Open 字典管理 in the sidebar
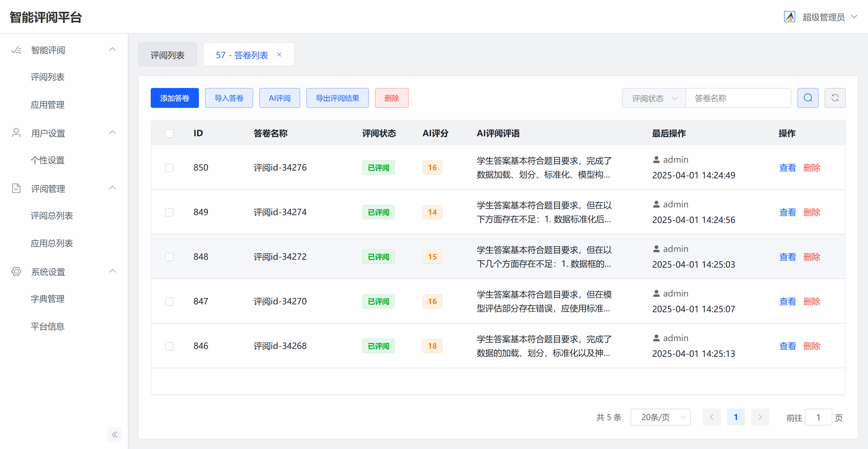Viewport: 868px width, 449px height. 48,299
